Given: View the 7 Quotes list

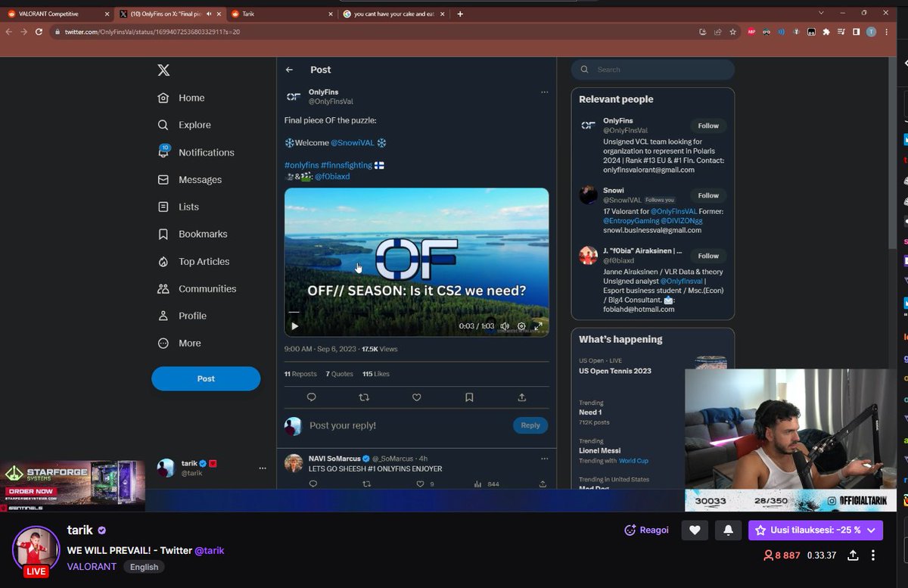Looking at the screenshot, I should coord(340,374).
